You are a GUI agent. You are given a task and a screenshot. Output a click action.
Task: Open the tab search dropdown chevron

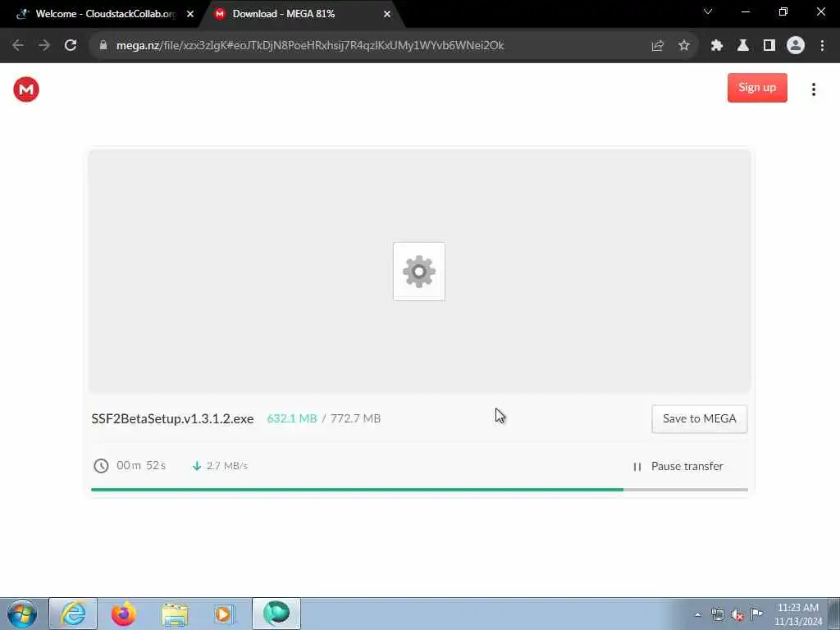tap(708, 11)
